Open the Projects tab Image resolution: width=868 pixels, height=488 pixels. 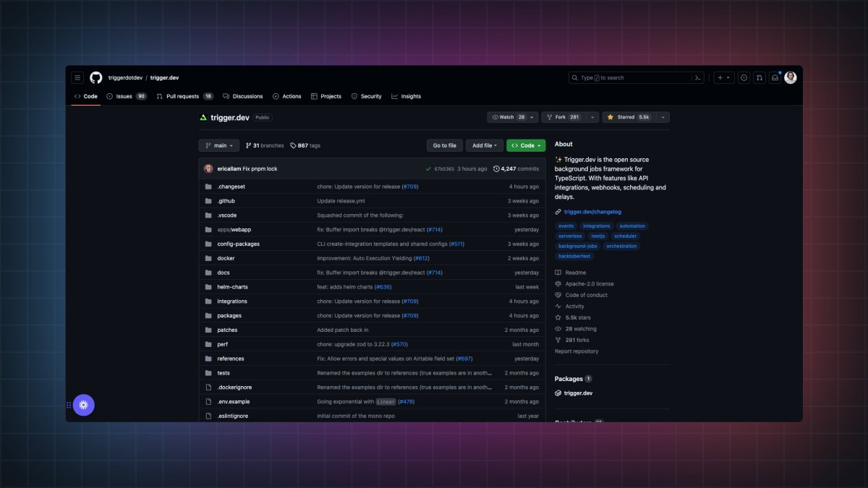[326, 96]
